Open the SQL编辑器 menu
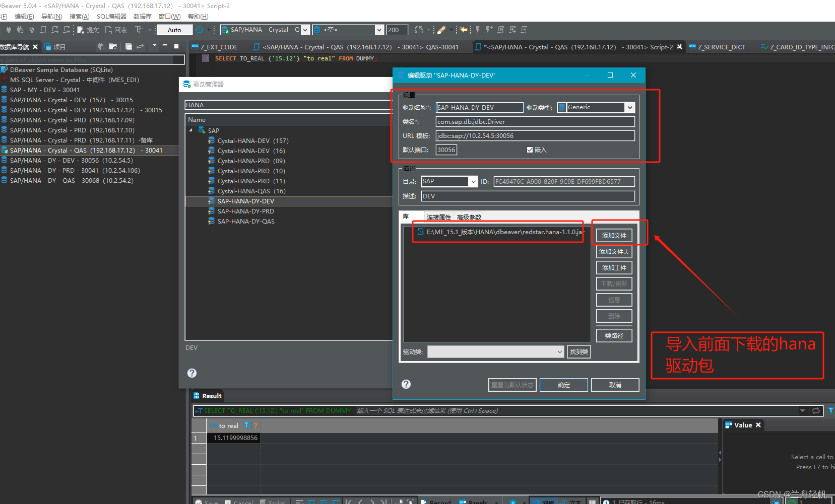The image size is (835, 504). [111, 17]
